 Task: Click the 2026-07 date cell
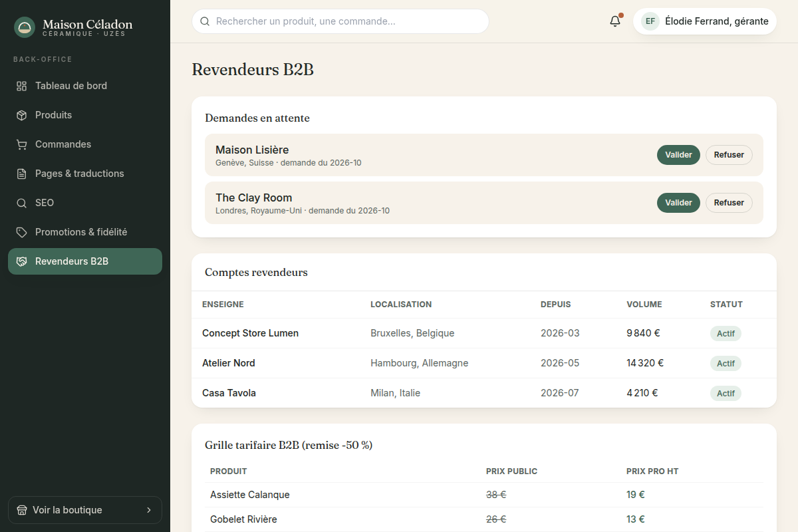(x=560, y=393)
